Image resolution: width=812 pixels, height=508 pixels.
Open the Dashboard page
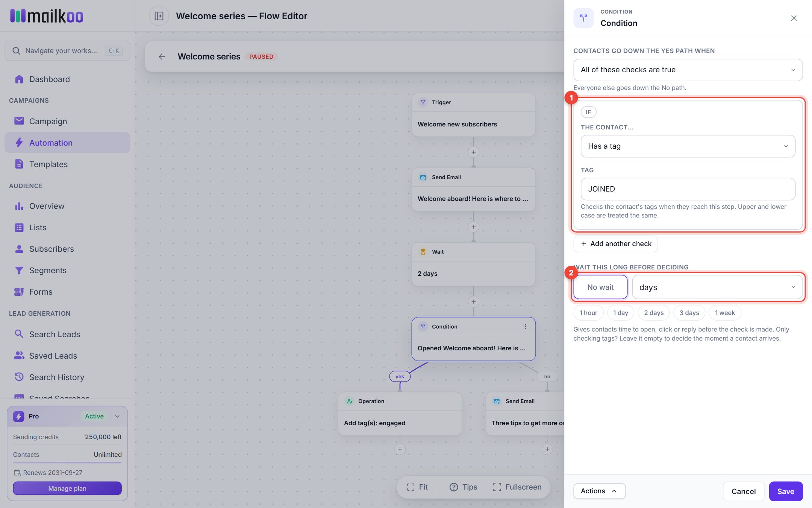coord(67,79)
